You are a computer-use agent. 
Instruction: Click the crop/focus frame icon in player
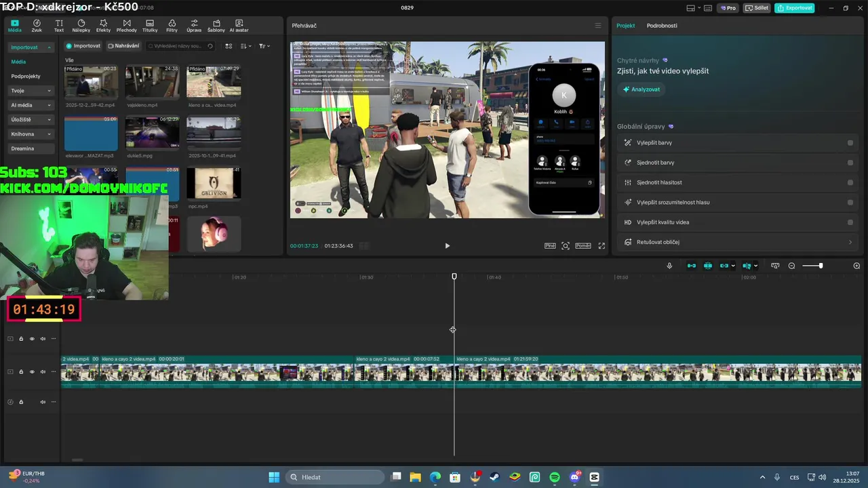pyautogui.click(x=566, y=246)
